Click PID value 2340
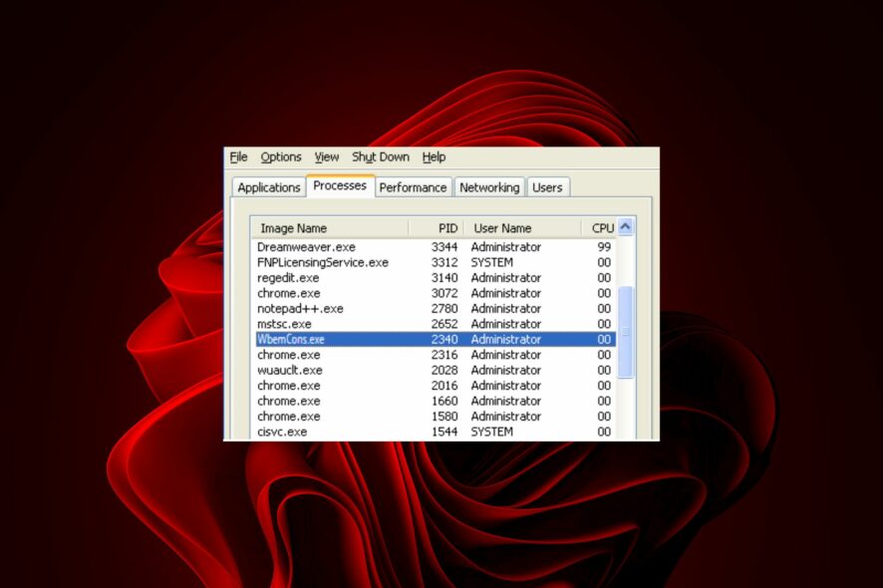 click(x=444, y=339)
